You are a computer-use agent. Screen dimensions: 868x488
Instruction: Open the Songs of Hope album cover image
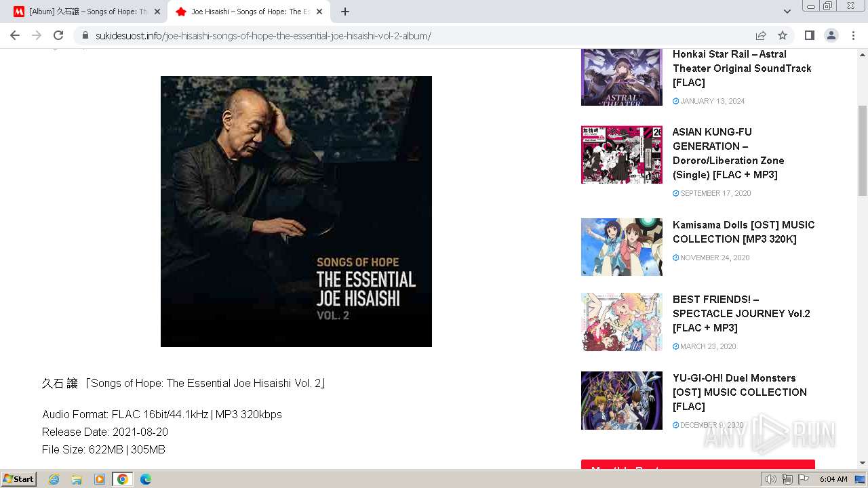(x=296, y=211)
